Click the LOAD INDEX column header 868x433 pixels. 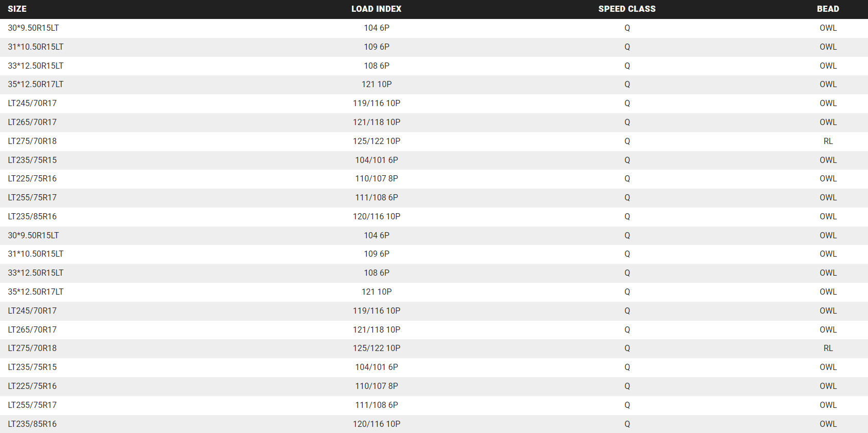click(376, 9)
